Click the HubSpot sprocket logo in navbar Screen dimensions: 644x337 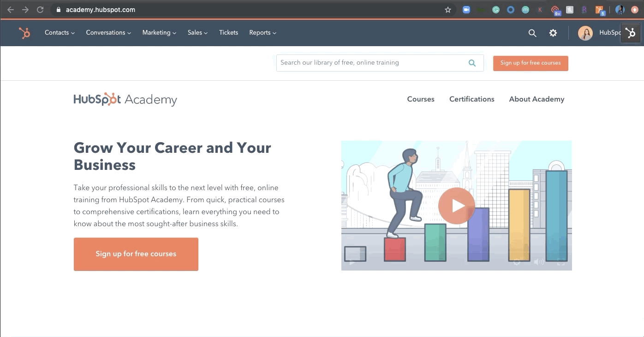point(24,33)
